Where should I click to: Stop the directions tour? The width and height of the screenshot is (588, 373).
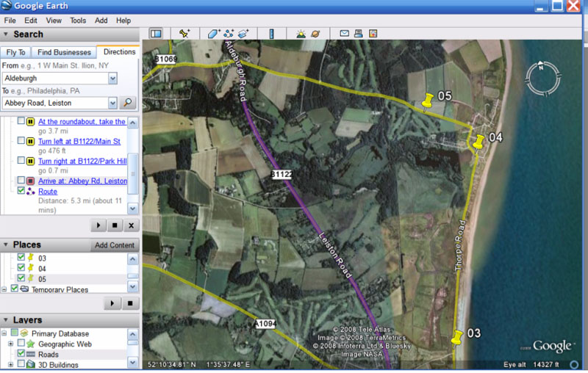(x=115, y=225)
